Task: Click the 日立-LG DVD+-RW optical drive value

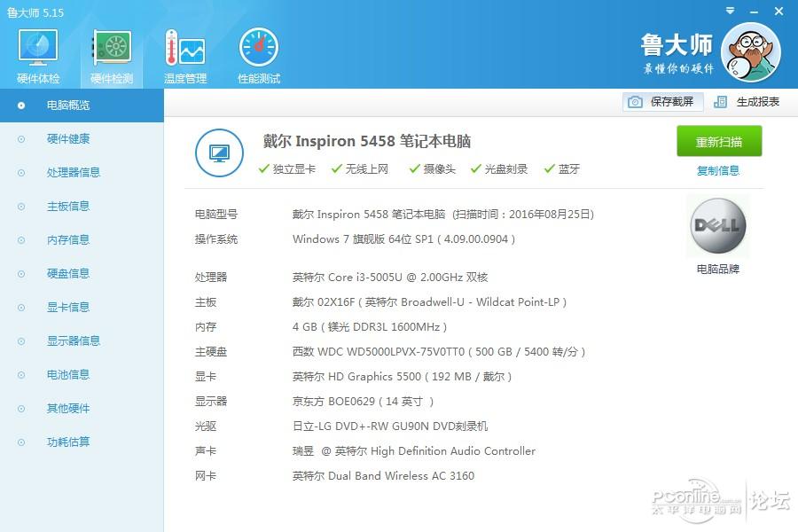Action: 390,426
